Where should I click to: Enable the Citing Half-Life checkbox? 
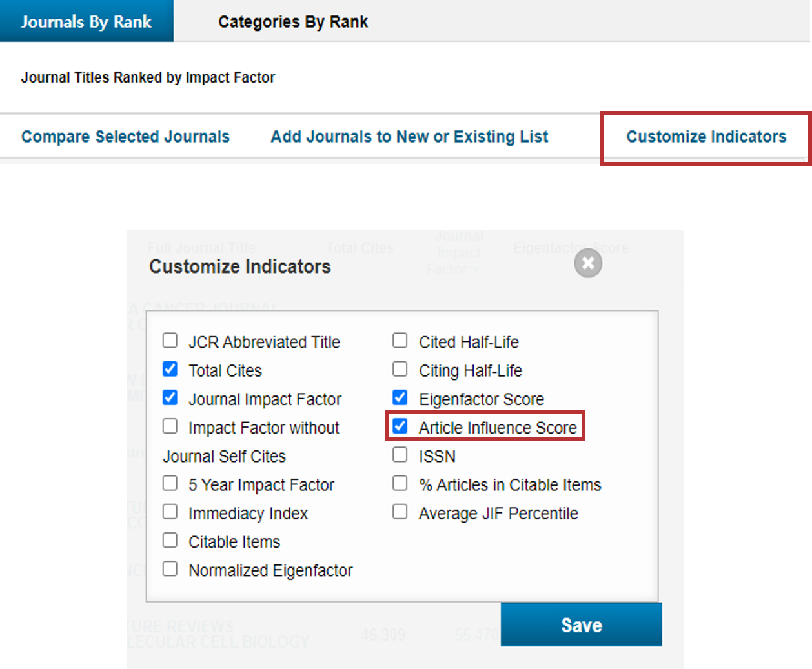coord(400,369)
